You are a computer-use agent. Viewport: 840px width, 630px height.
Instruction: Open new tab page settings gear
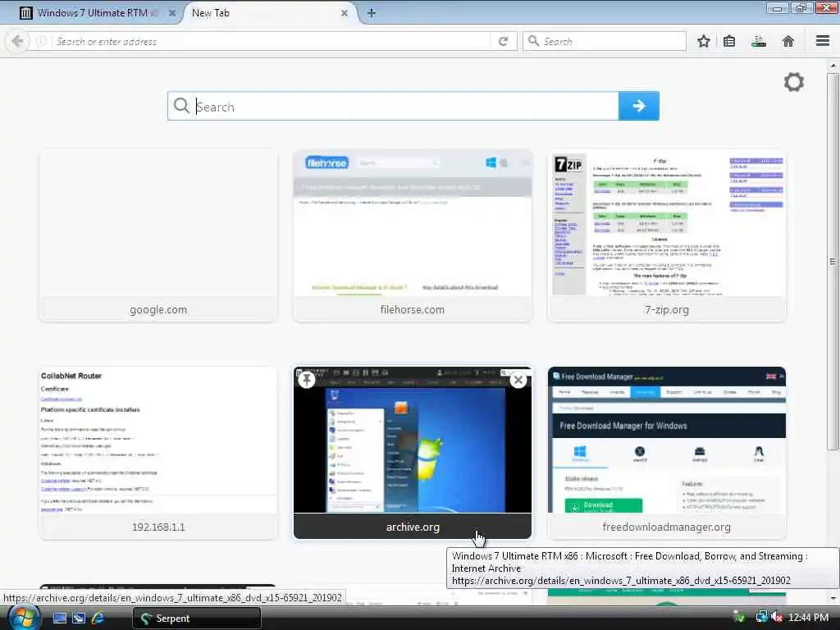click(793, 82)
